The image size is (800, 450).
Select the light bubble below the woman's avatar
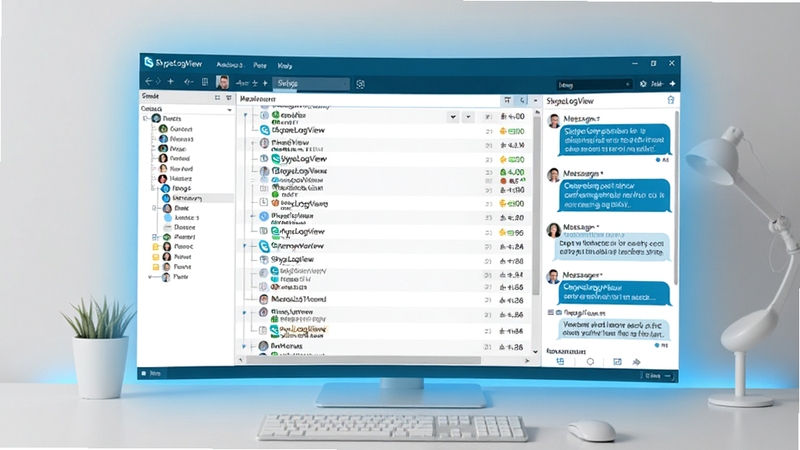pos(611,247)
